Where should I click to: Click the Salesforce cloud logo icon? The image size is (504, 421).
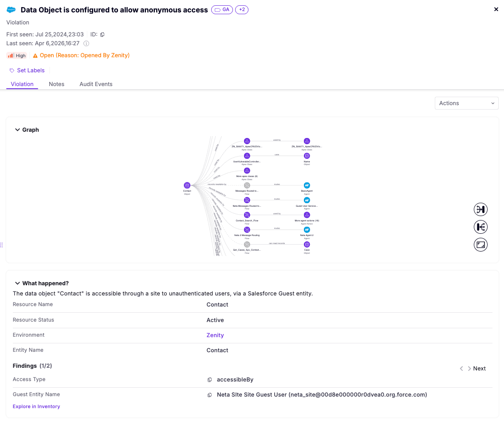click(11, 10)
